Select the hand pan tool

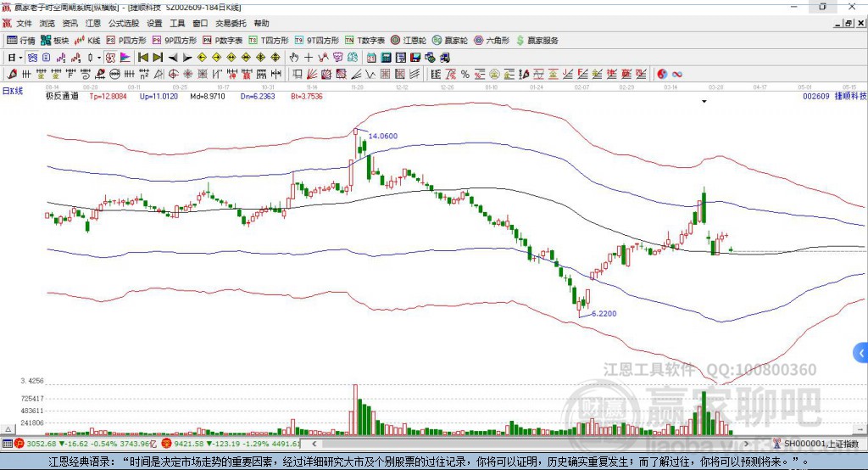294,58
